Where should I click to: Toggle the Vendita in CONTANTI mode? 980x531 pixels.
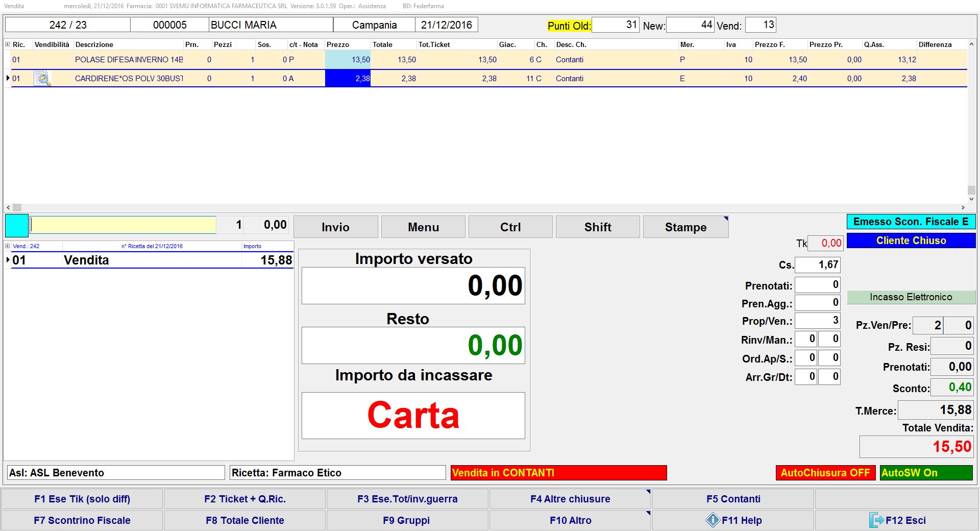[x=558, y=473]
